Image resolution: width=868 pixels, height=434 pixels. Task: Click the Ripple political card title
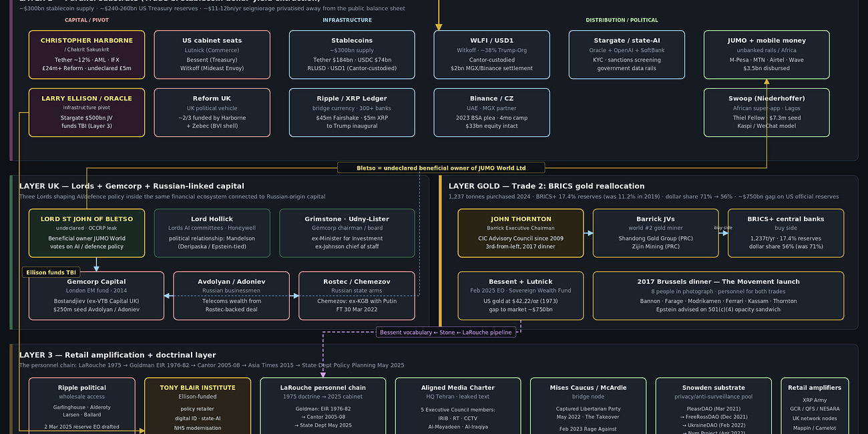point(81,387)
